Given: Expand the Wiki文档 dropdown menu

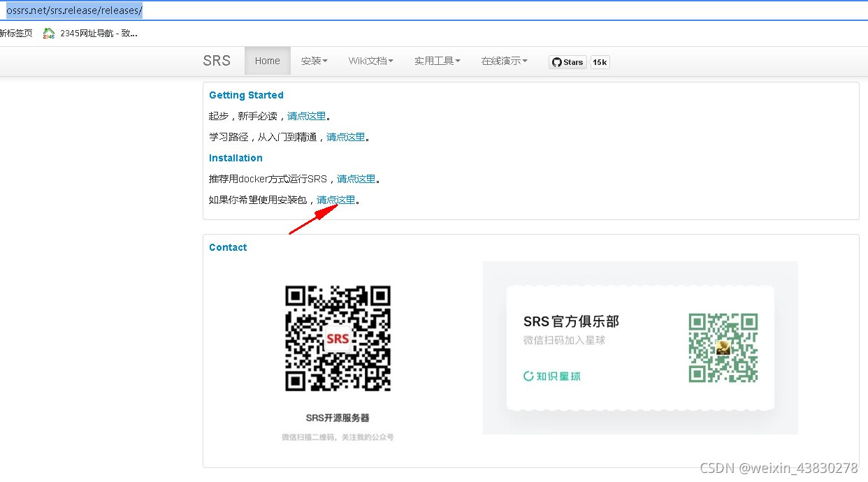Looking at the screenshot, I should 371,61.
